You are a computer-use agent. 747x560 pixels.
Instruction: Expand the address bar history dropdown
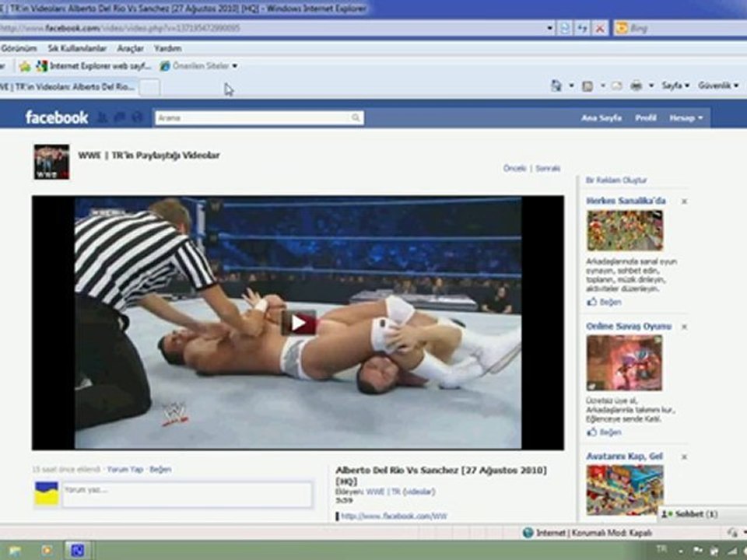[550, 28]
